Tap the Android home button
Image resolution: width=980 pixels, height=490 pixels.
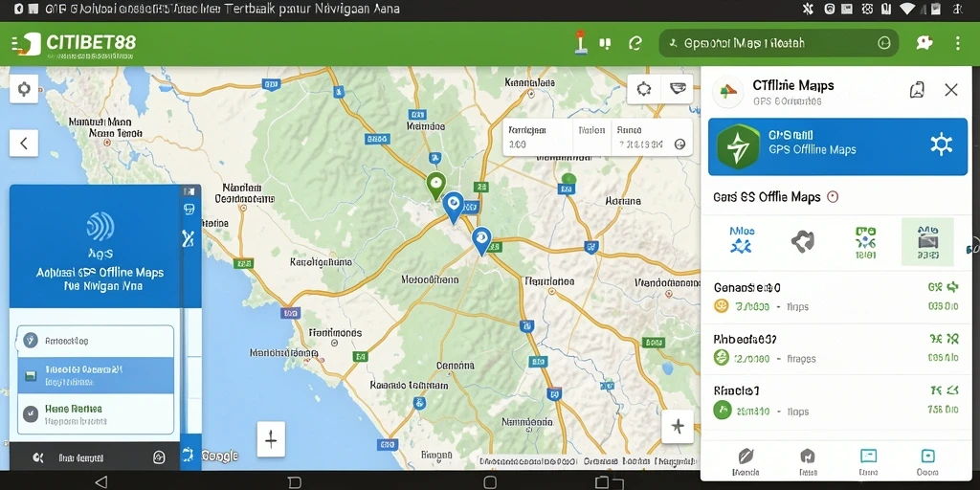point(491,482)
